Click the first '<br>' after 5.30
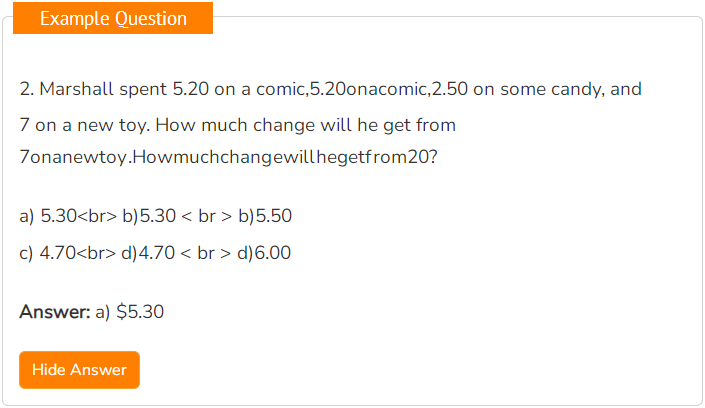This screenshot has width=705, height=408. (97, 216)
